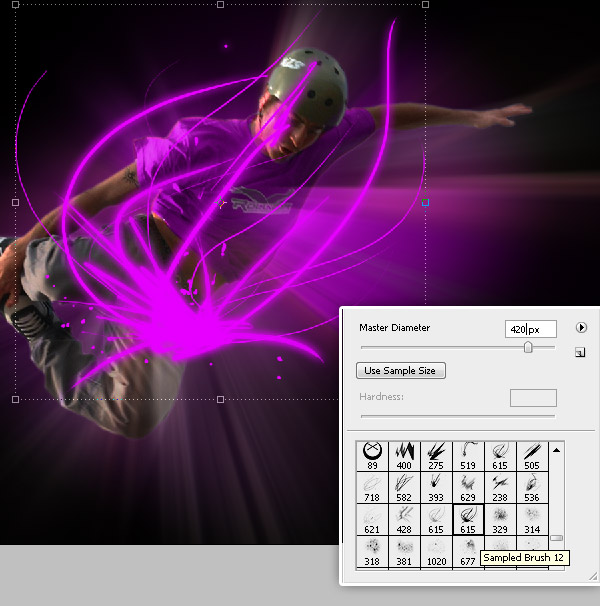Viewport: 600px width, 606px height.
Task: Click the 'Master Diameter' label
Action: tap(394, 328)
